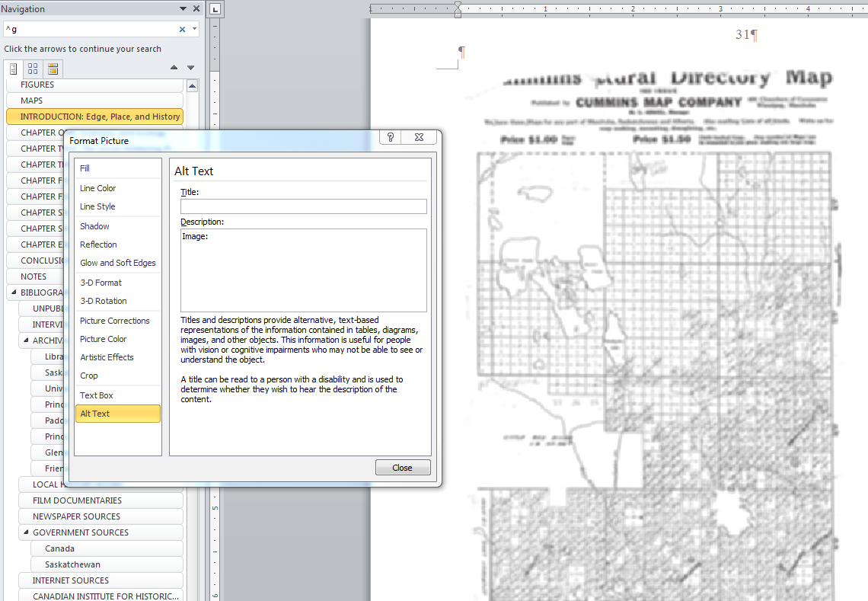The image size is (868, 601).
Task: Select Picture Color category
Action: [x=118, y=340]
